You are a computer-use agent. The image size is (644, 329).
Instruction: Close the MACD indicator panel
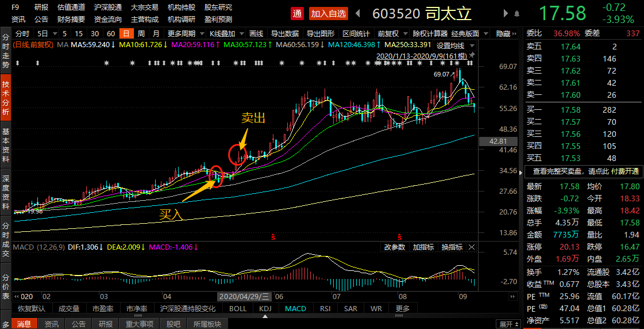472,247
